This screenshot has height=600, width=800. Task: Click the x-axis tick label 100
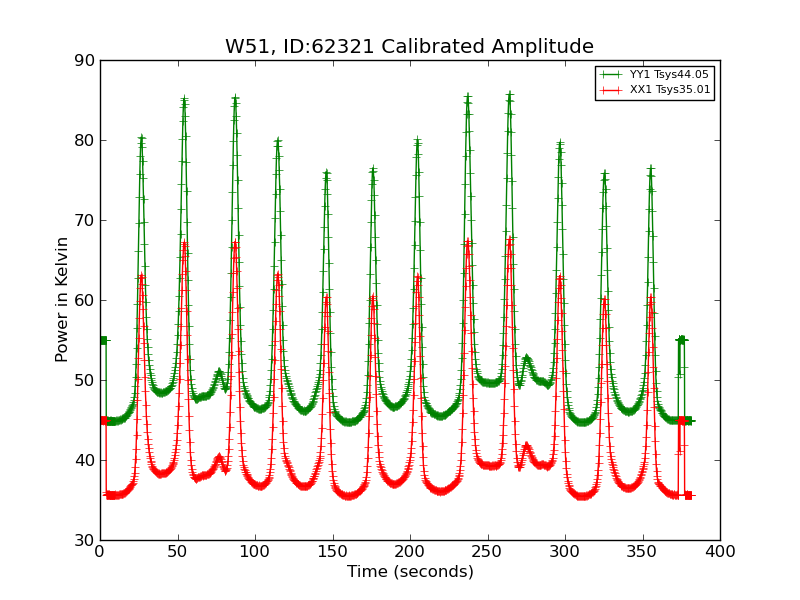pyautogui.click(x=255, y=552)
